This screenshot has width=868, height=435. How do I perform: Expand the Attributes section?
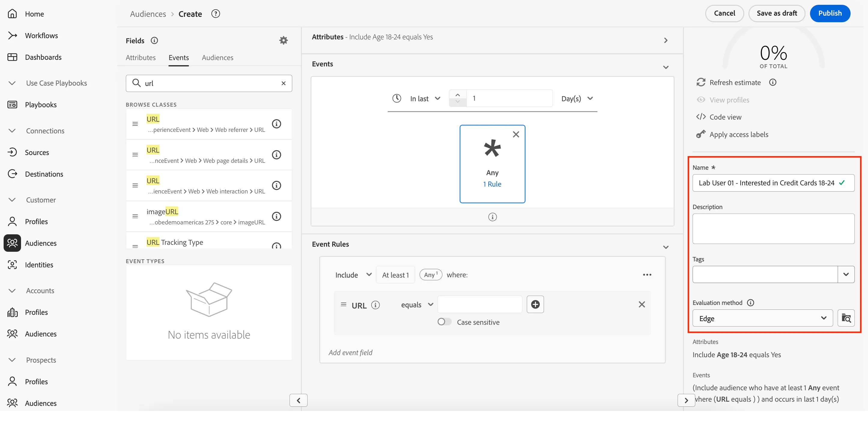[666, 41]
